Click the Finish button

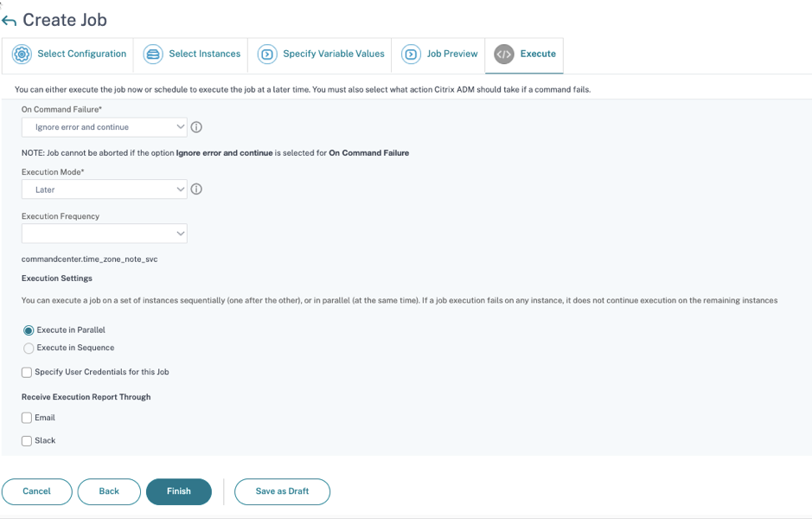coord(179,491)
